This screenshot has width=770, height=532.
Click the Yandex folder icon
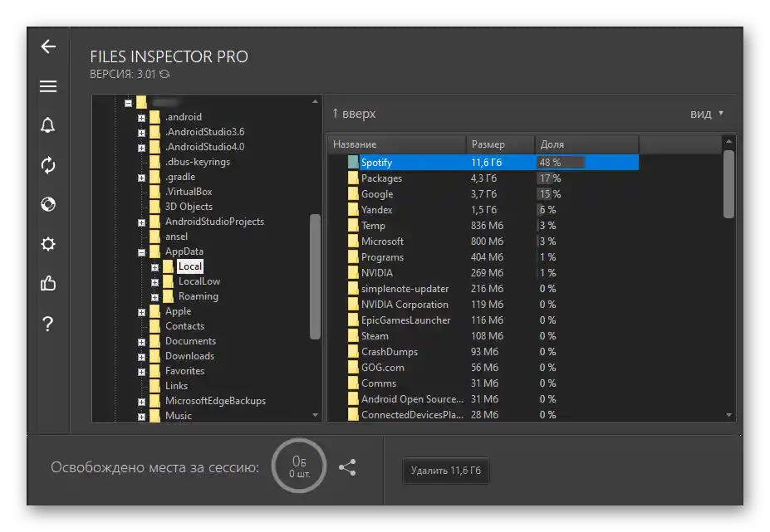tap(353, 209)
